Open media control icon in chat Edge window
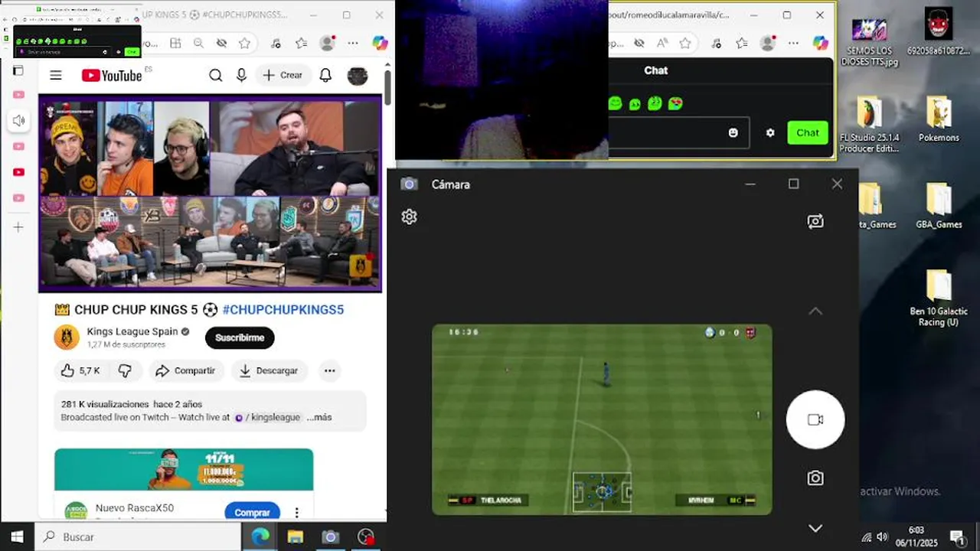This screenshot has height=551, width=980. coord(716,44)
